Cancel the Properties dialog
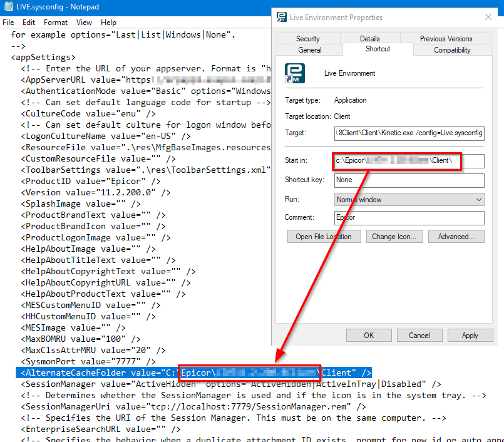 [x=419, y=336]
